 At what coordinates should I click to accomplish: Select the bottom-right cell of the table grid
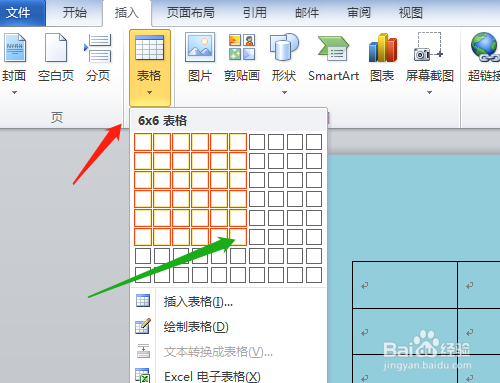click(314, 275)
